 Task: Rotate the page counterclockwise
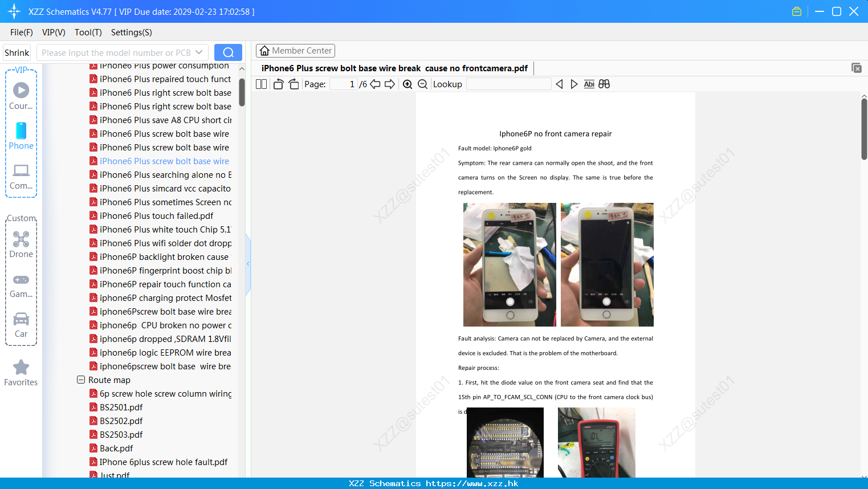click(x=279, y=84)
